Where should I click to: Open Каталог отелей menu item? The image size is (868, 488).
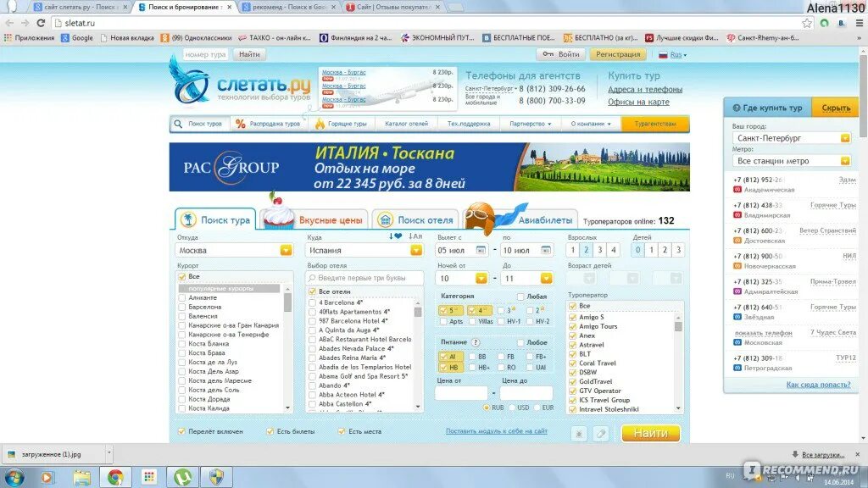[406, 124]
